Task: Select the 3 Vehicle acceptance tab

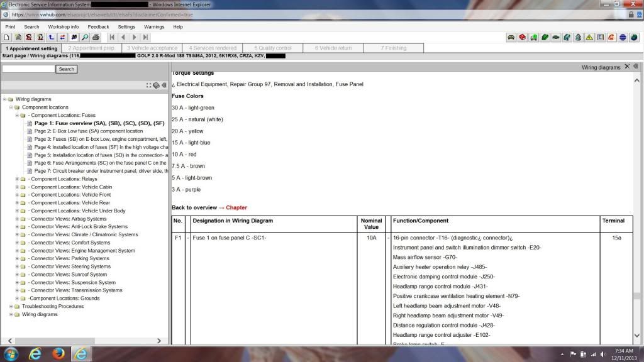Action: tap(152, 48)
